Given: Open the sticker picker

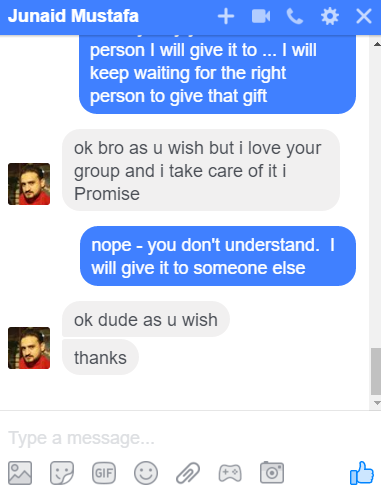Looking at the screenshot, I should (62, 473).
